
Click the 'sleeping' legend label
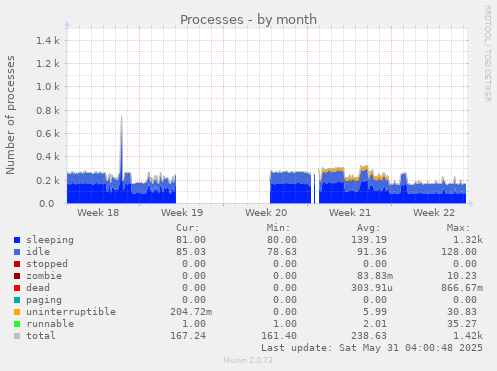pos(50,240)
